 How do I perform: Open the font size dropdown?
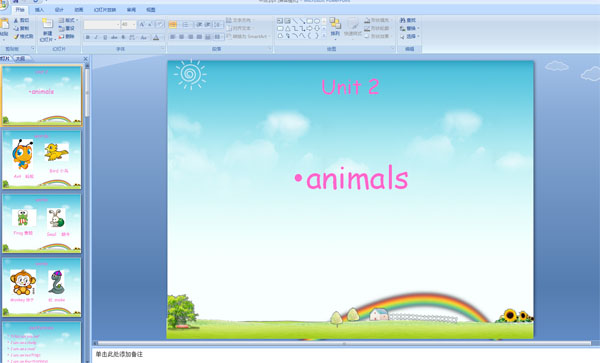[134, 24]
